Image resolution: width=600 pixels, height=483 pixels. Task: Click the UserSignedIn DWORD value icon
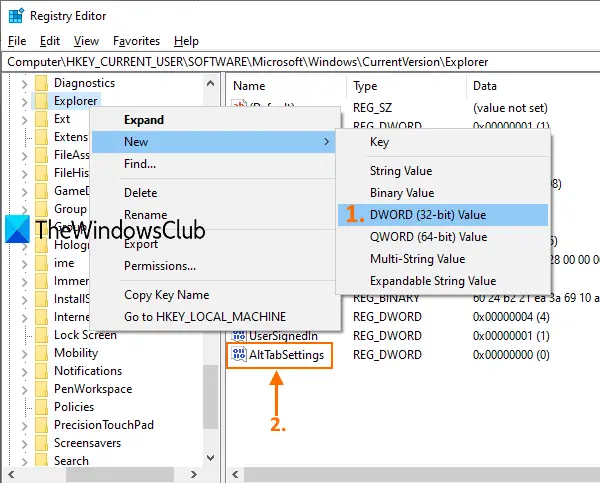239,336
